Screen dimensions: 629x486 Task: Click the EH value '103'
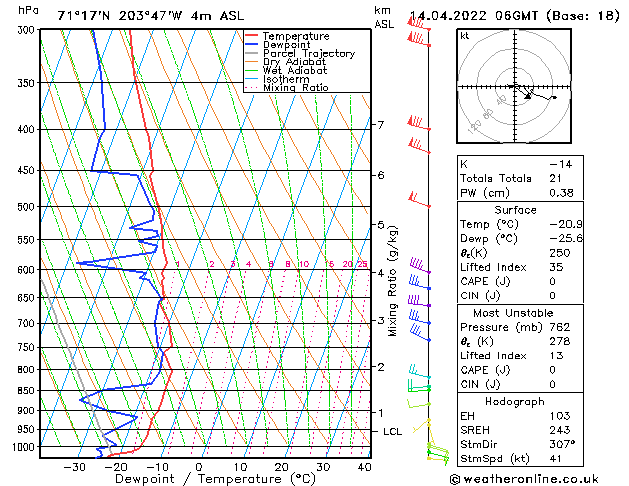tap(560, 416)
